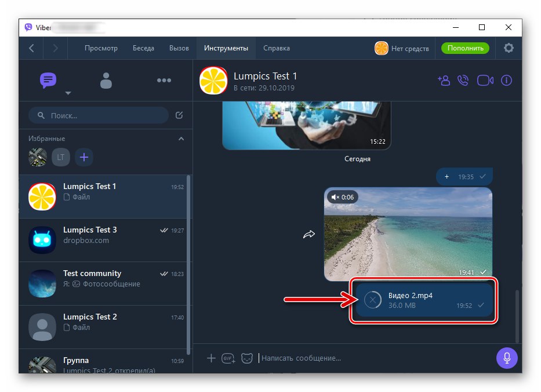
Task: Open settings gear icon
Action: point(509,48)
